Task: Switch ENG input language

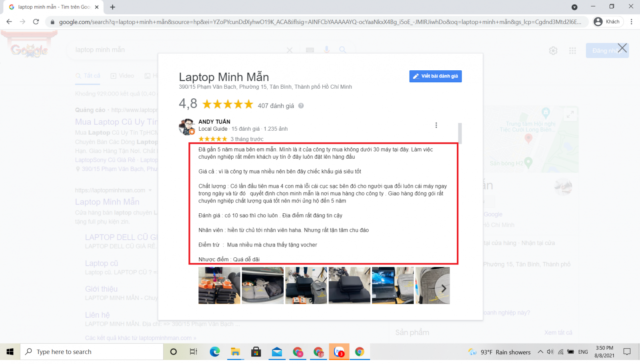Action: pyautogui.click(x=583, y=352)
